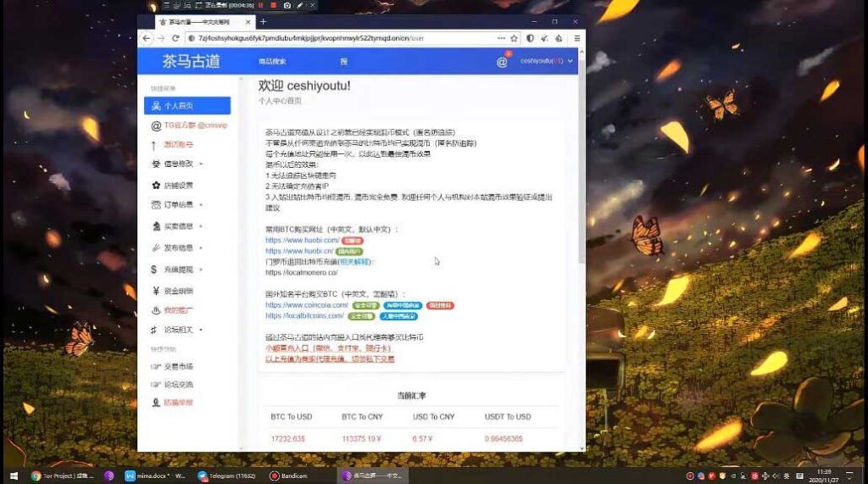The width and height of the screenshot is (868, 484).
Task: Expand the 信息修改 sidebar menu
Action: (177, 164)
